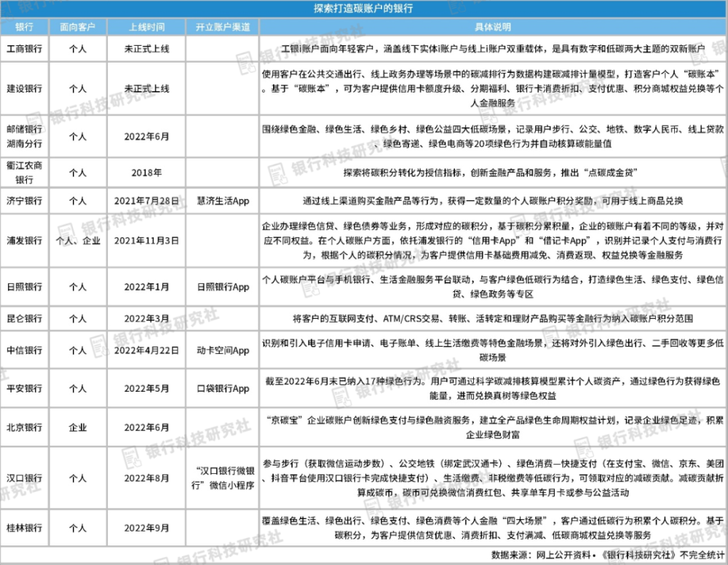Image resolution: width=728 pixels, height=565 pixels.
Task: Click 2022年6月 in the 北京银行 row
Action: tap(146, 427)
